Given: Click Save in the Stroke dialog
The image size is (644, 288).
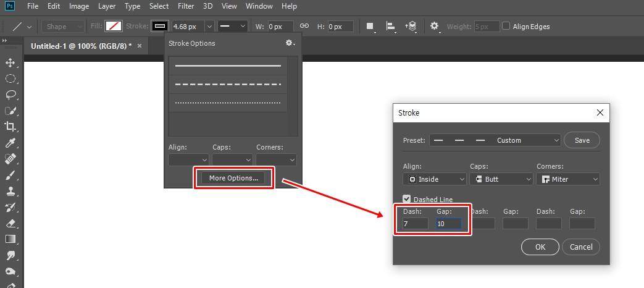Looking at the screenshot, I should (x=582, y=140).
